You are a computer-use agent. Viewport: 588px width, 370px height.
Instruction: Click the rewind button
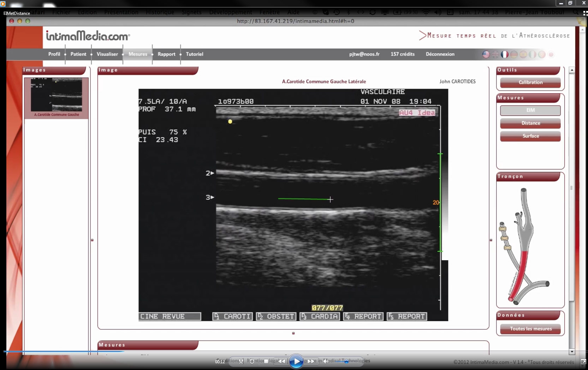[281, 361]
